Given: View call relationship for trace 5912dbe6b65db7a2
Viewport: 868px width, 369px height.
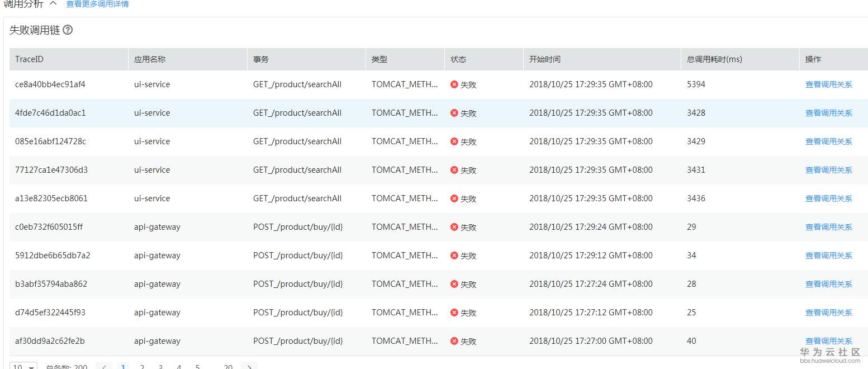Looking at the screenshot, I should click(828, 256).
